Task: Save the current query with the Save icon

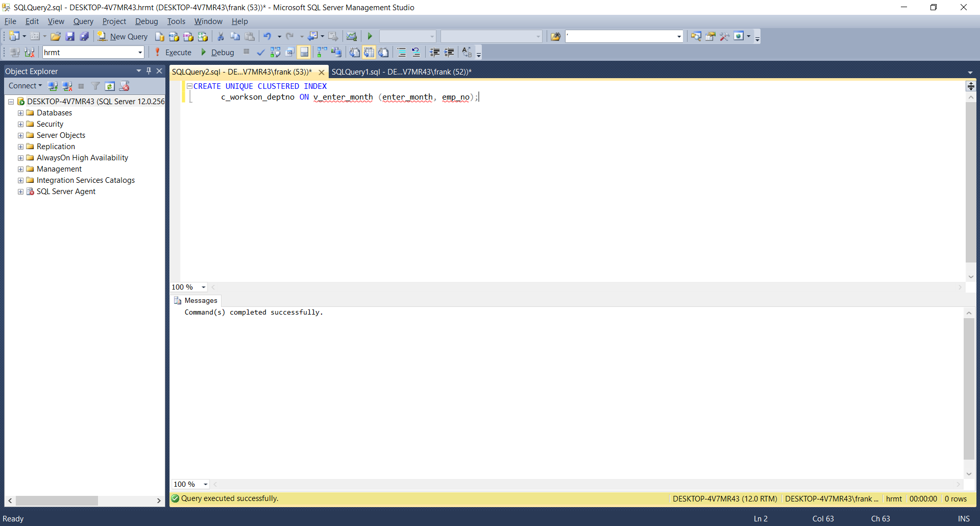Action: tap(70, 36)
